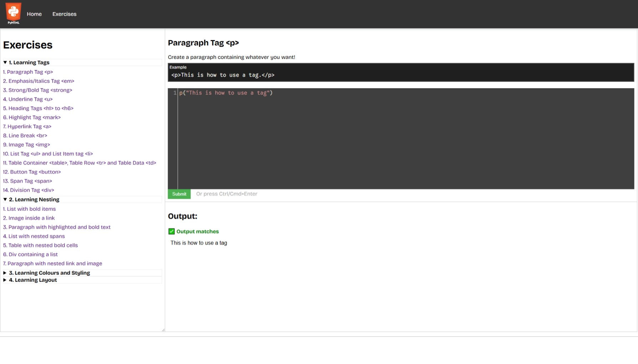638x364 pixels.
Task: Open the Paragraph Tag exercise
Action: click(x=28, y=72)
